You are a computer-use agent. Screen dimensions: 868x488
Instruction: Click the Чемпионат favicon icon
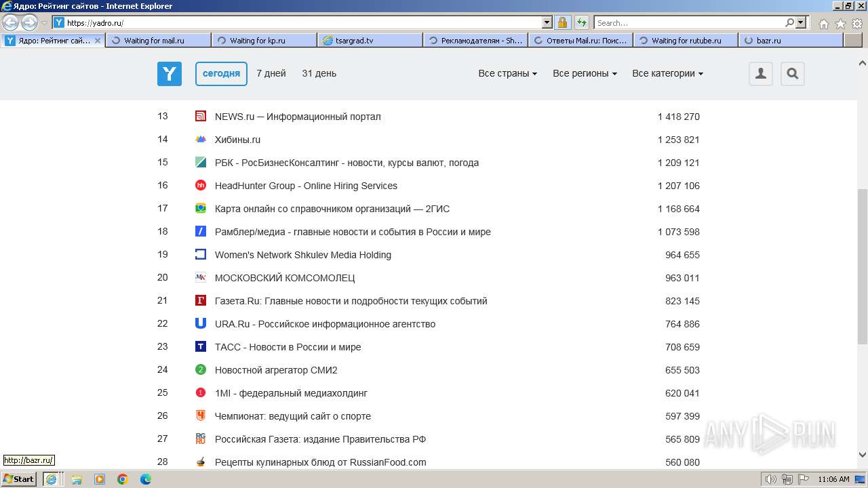click(x=201, y=416)
